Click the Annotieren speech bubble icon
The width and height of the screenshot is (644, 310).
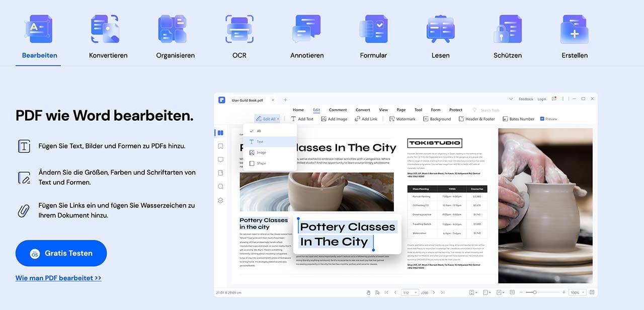[x=306, y=29]
